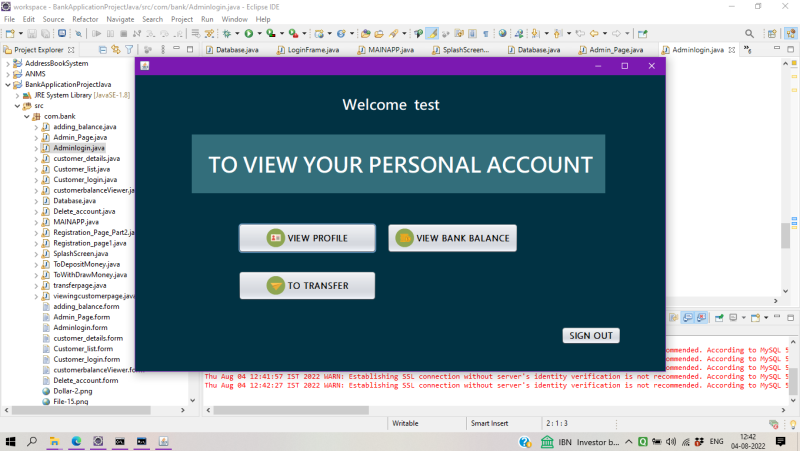Toggle Mark Occurrences highlighter button
Image resolution: width=800 pixels, height=451 pixels.
click(433, 34)
